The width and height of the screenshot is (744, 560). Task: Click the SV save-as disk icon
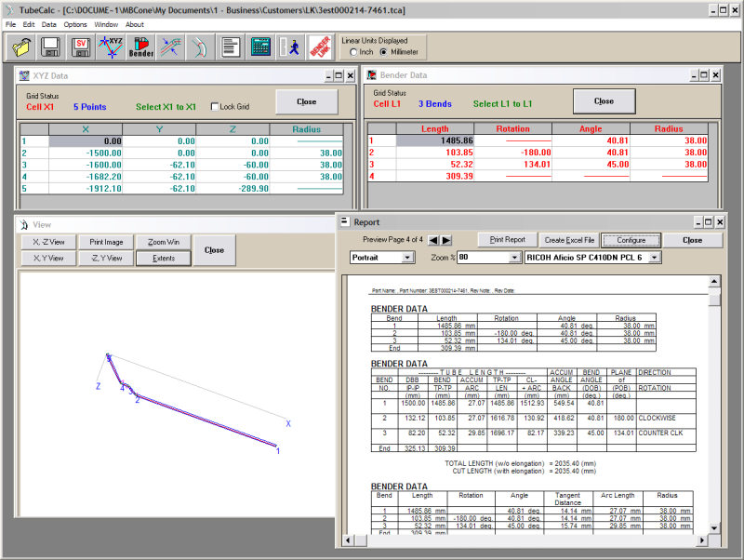pyautogui.click(x=81, y=46)
